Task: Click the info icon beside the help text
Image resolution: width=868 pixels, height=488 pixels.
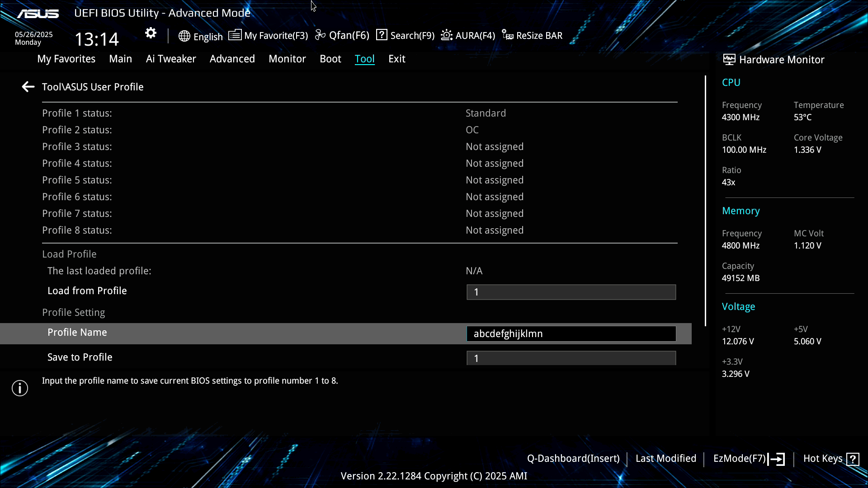Action: [20, 388]
